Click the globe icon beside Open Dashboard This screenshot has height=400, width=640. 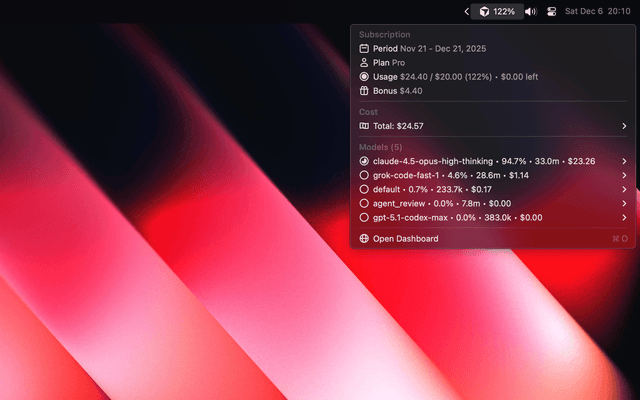pos(364,239)
